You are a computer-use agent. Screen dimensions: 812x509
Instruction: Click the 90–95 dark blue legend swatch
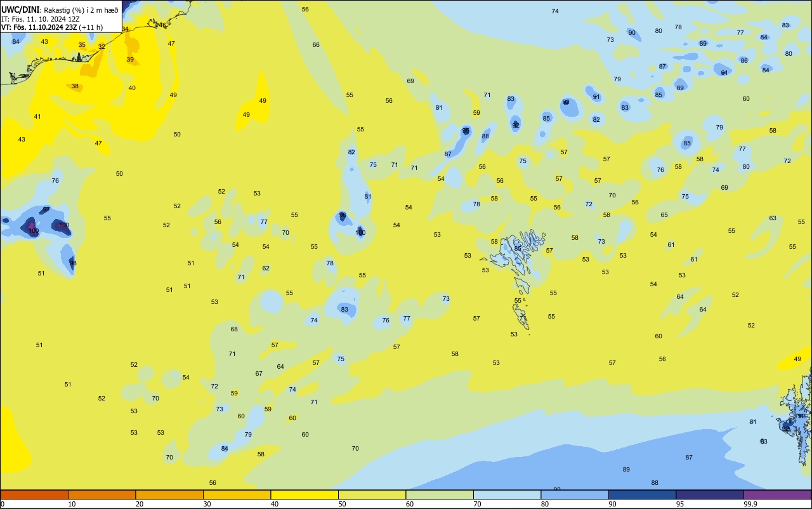click(642, 494)
